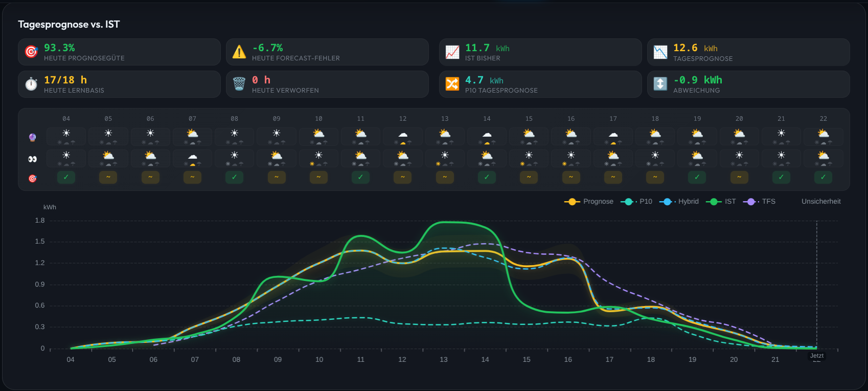Click the rising chart icon for IST bisher
This screenshot has height=391, width=868.
[x=452, y=52]
